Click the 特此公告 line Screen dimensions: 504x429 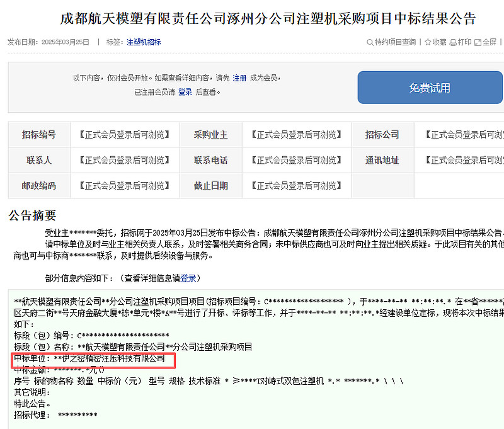(32, 404)
